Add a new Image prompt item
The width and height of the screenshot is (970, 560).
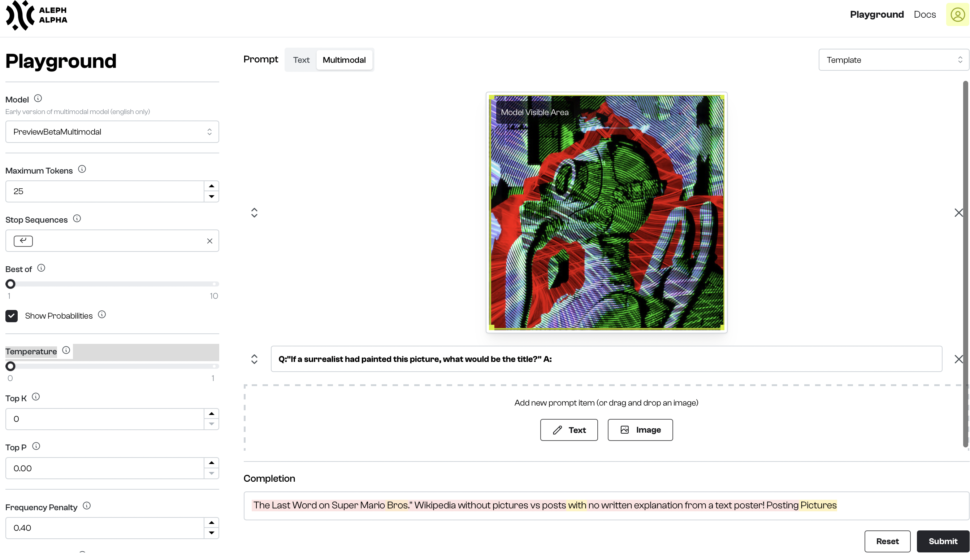[640, 430]
